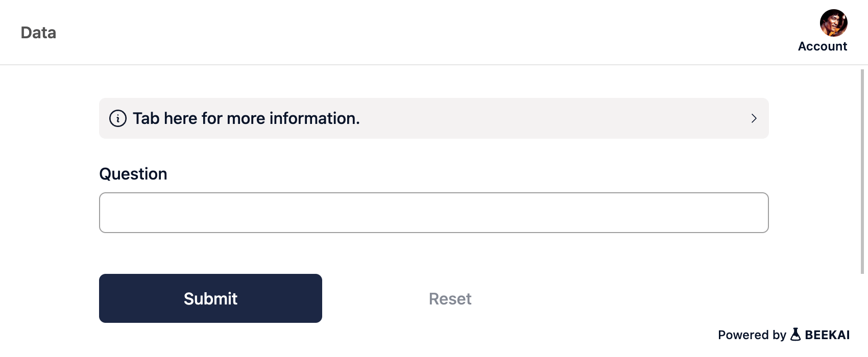
Task: Click the BEEKAI flask logo icon
Action: click(x=795, y=335)
